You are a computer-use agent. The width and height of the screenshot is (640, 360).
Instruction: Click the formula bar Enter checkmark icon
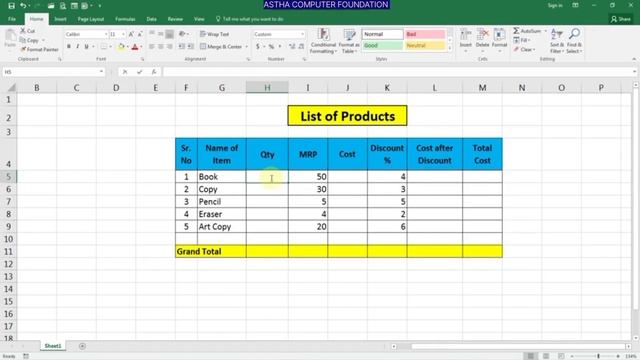[140, 72]
